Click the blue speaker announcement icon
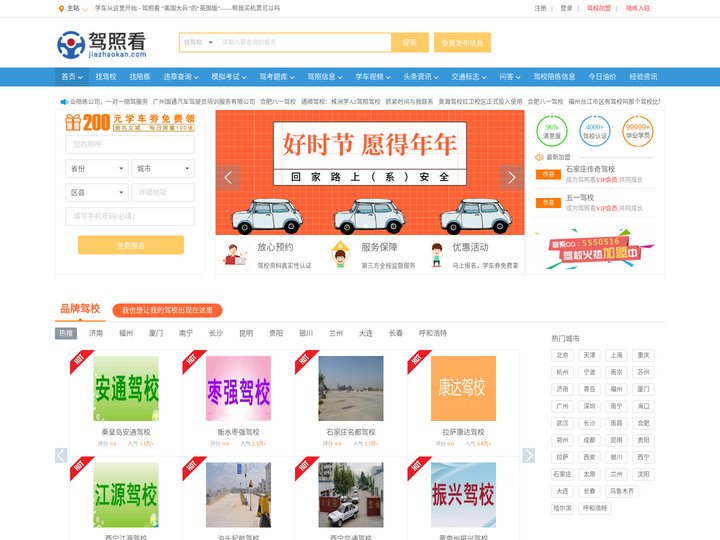Image resolution: width=720 pixels, height=540 pixels. click(x=64, y=101)
